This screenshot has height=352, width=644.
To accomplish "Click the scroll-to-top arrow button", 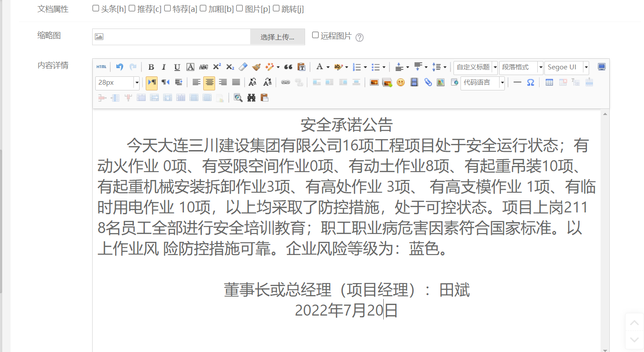I will (x=634, y=323).
